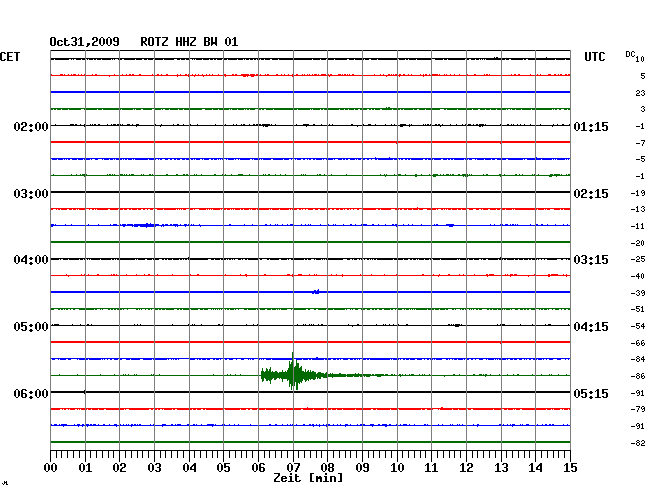
Task: Select the 01:15 UTC time label
Action: [591, 126]
